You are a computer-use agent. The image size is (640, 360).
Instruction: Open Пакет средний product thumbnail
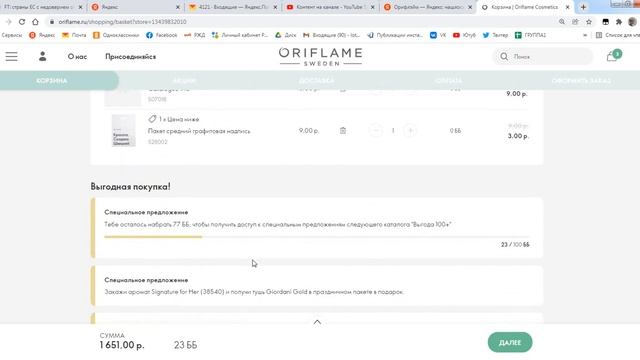tap(123, 131)
